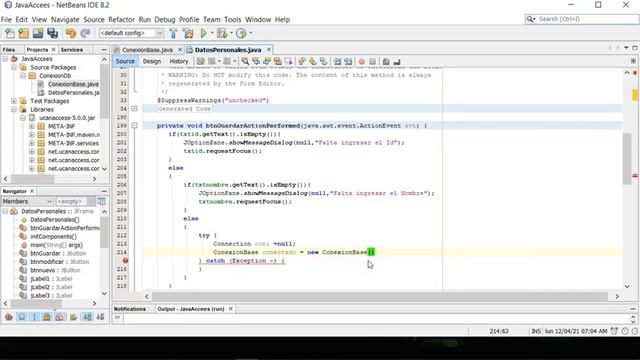Screen dimensions: 640x360
Task: Run the project with green play icon
Action: click(203, 33)
